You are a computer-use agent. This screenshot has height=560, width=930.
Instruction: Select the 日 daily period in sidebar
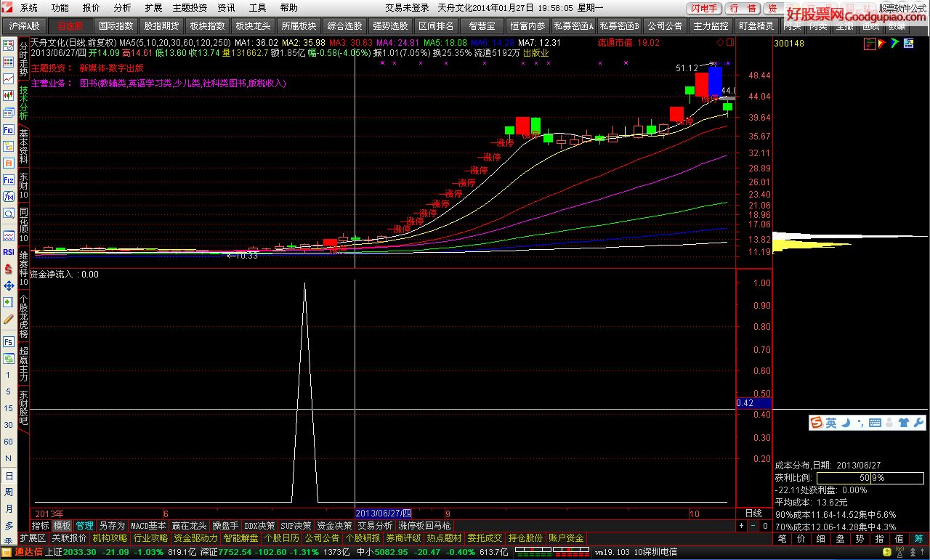point(9,476)
